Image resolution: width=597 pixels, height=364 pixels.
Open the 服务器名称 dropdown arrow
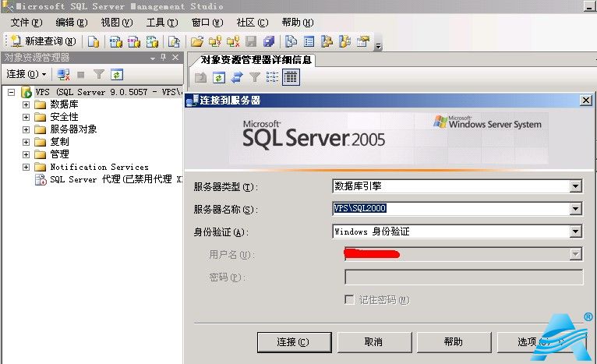click(576, 209)
